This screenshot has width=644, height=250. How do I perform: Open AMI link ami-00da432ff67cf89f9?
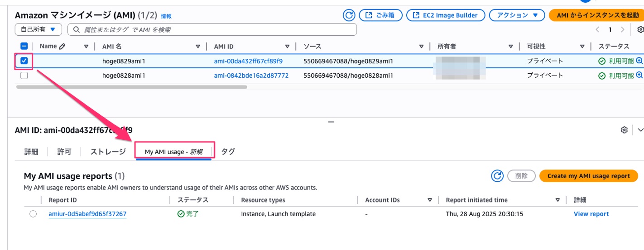pyautogui.click(x=248, y=61)
